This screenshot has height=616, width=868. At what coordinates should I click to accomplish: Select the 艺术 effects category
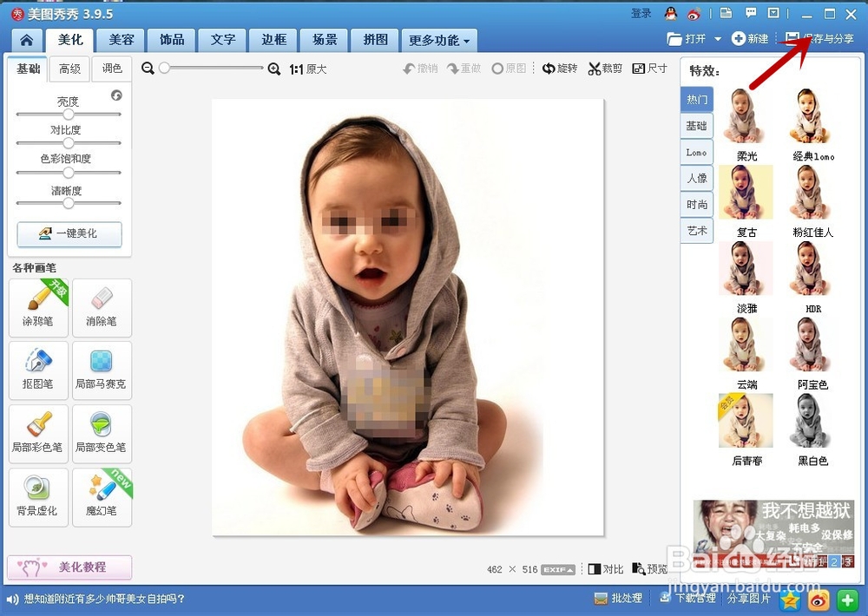696,230
